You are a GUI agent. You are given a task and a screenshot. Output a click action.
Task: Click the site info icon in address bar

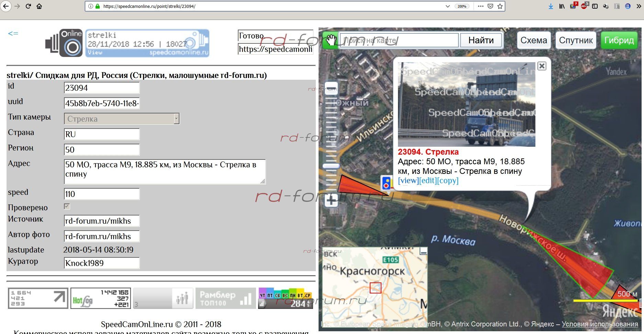[90, 6]
